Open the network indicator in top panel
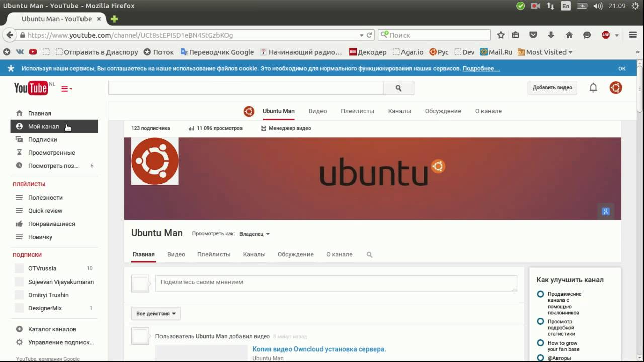Viewport: 644px width, 362px height. pos(550,6)
